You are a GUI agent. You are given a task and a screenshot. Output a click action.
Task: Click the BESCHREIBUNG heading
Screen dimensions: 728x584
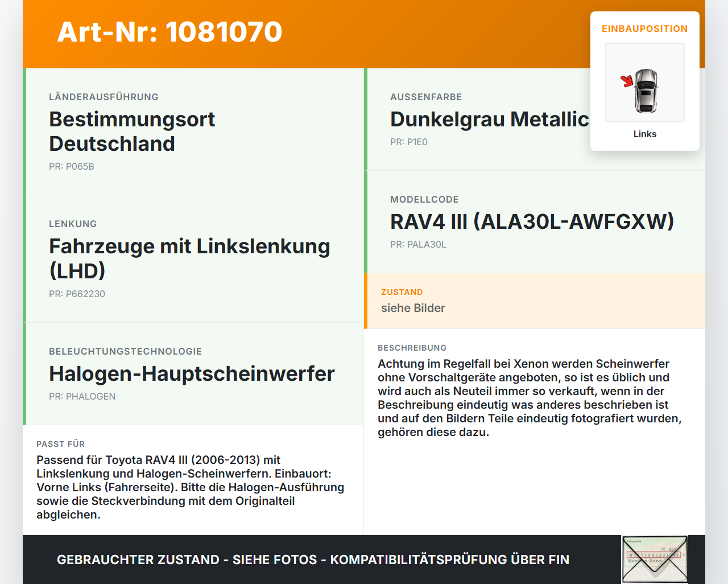(x=412, y=348)
